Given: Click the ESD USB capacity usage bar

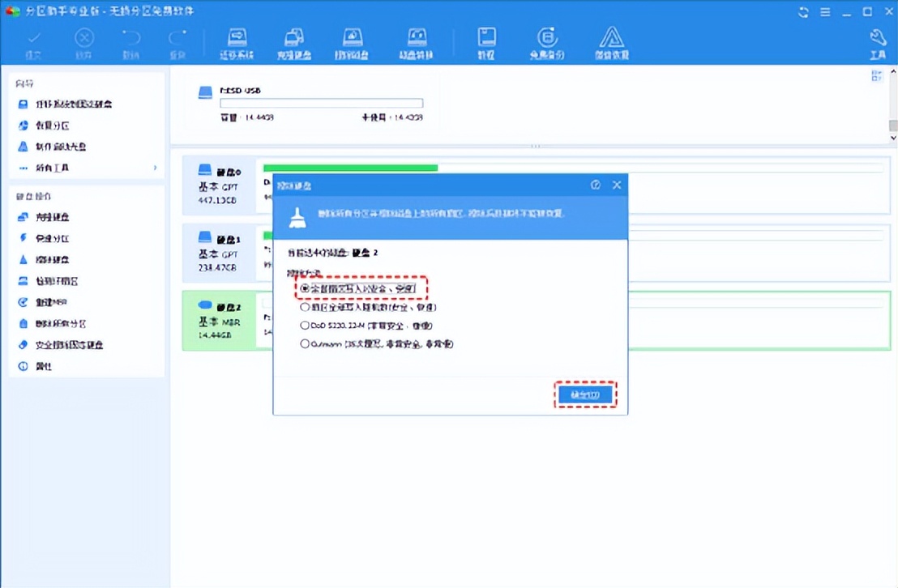Looking at the screenshot, I should pos(321,103).
